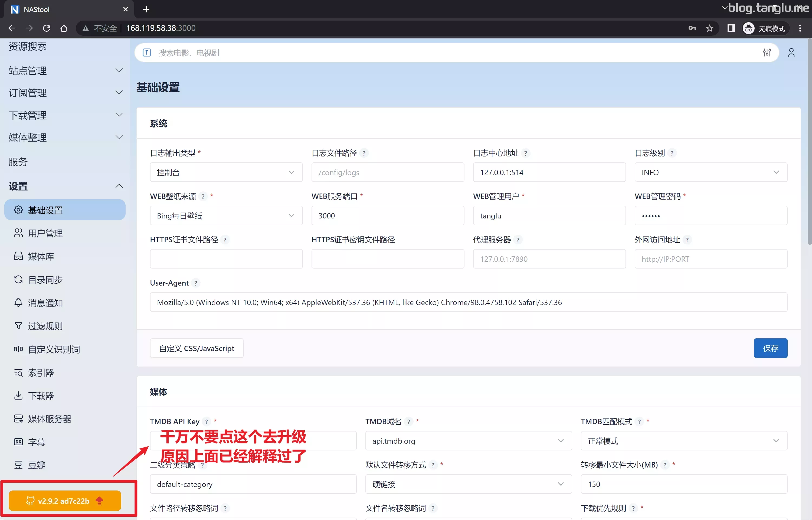Open 自定义识别词 settings

(54, 349)
